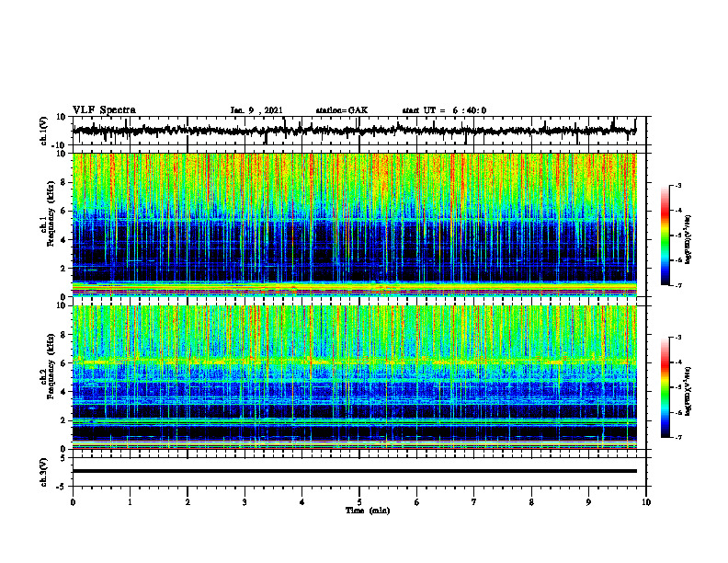Click the ch.1 voltage waveform trace
The image size is (728, 563).
(354, 131)
